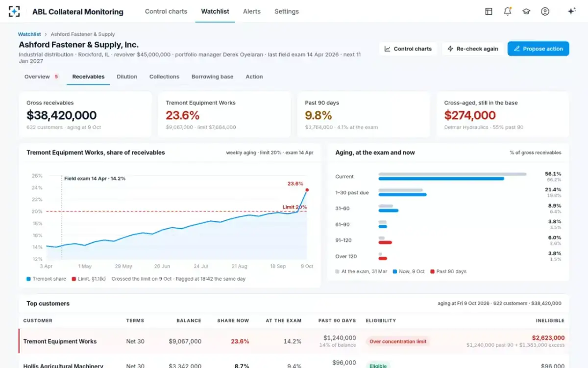Open the notifications bell

click(507, 11)
